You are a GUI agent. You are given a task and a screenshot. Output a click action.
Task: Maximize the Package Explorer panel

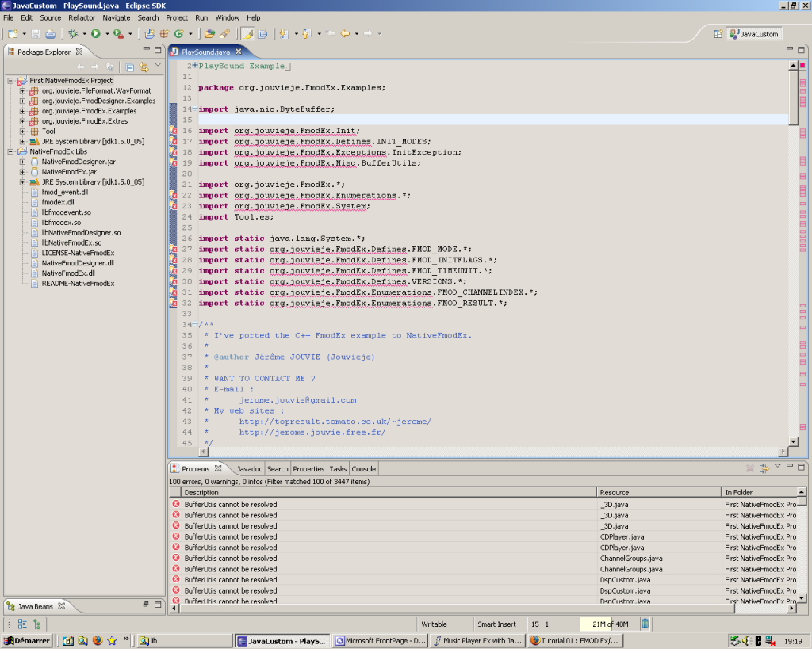(x=158, y=50)
